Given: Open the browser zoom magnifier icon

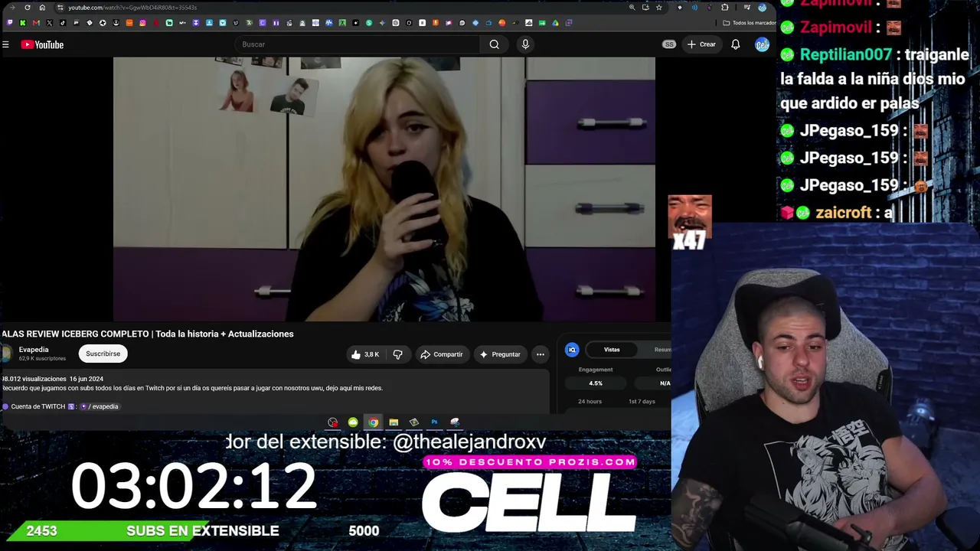Looking at the screenshot, I should (632, 8).
